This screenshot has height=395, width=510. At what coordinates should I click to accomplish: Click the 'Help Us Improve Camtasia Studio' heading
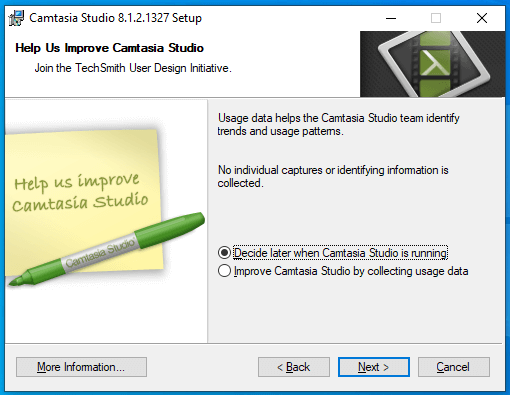coord(109,48)
